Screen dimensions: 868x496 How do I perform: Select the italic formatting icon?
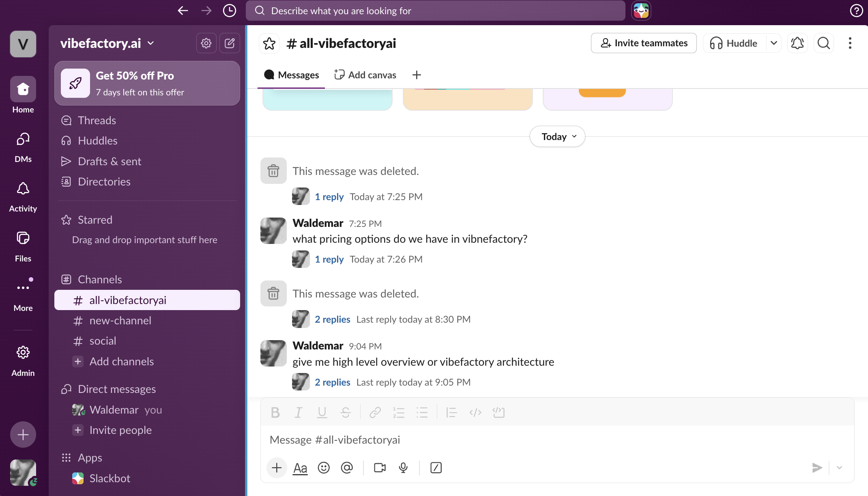click(299, 412)
